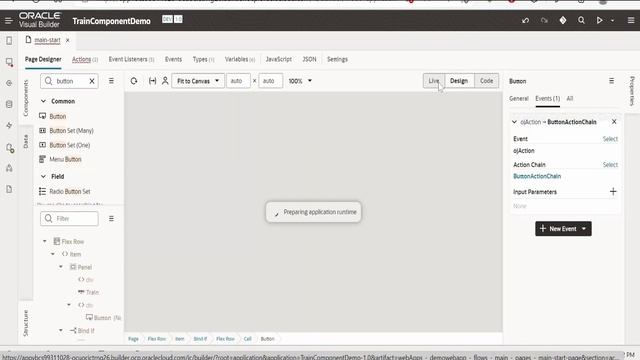Click the component search field containing button
Viewport: 640px width, 360px height.
69,81
